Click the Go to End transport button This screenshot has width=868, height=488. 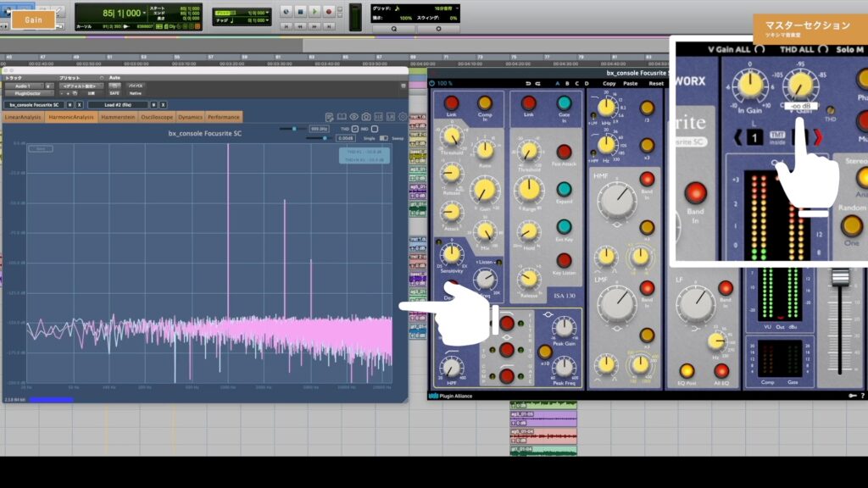[329, 26]
